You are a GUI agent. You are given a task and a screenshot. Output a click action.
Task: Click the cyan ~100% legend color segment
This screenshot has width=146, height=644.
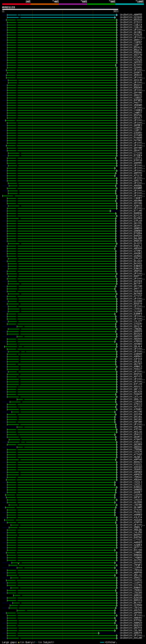pyautogui.click(x=130, y=4)
